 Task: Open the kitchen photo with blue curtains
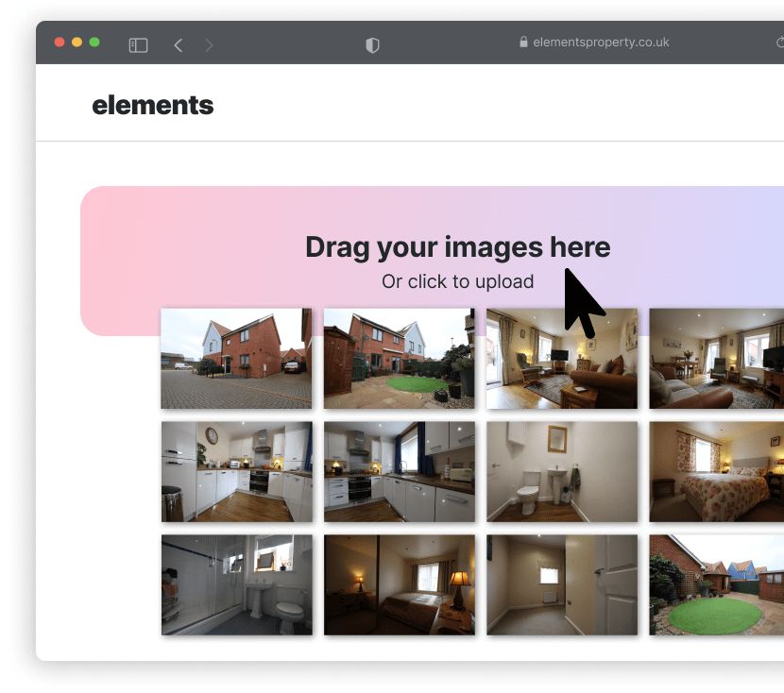(x=399, y=472)
